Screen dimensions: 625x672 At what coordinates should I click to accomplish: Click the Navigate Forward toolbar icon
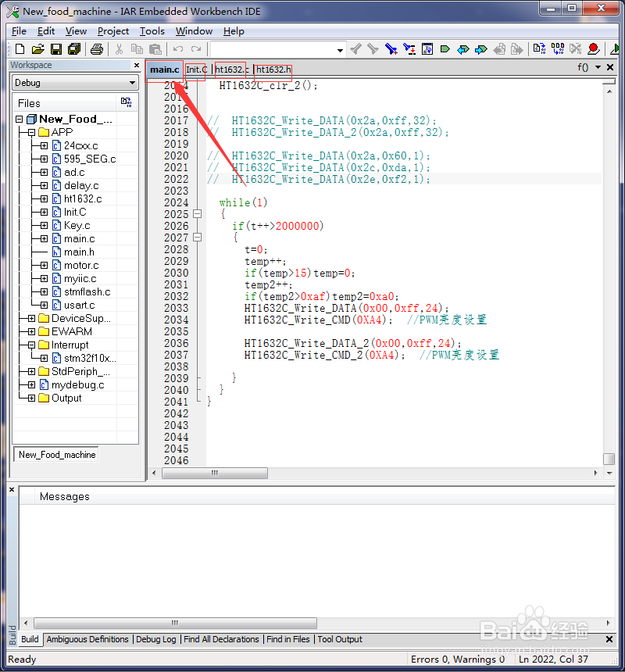[517, 49]
